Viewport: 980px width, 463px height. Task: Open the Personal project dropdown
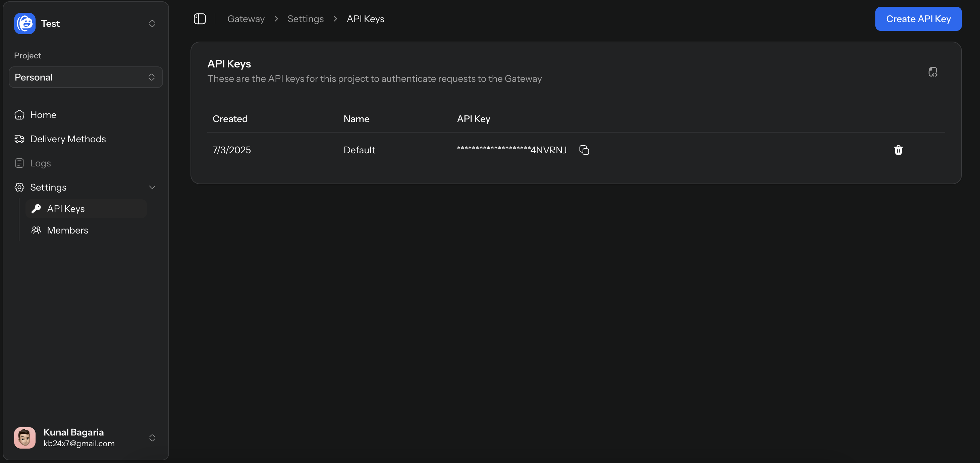(86, 77)
